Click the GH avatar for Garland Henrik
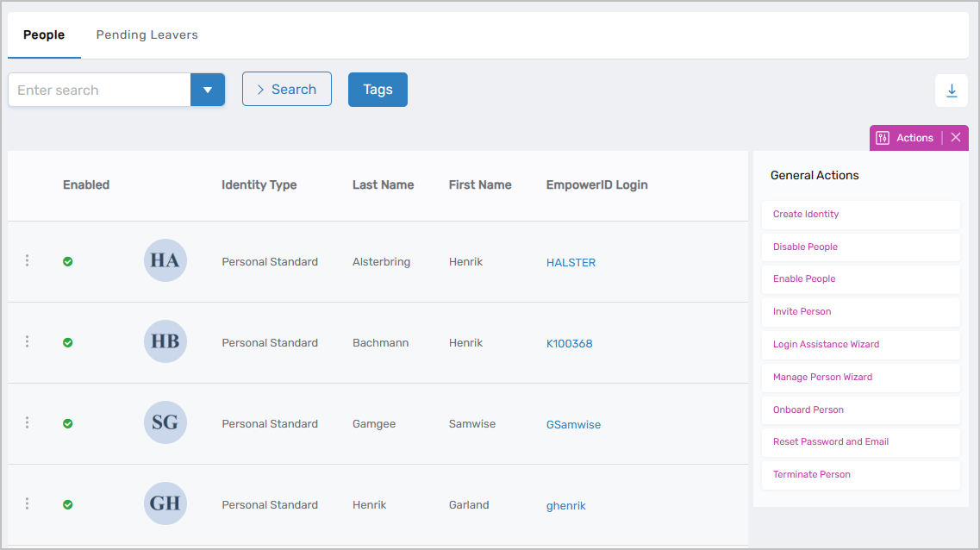 (165, 503)
